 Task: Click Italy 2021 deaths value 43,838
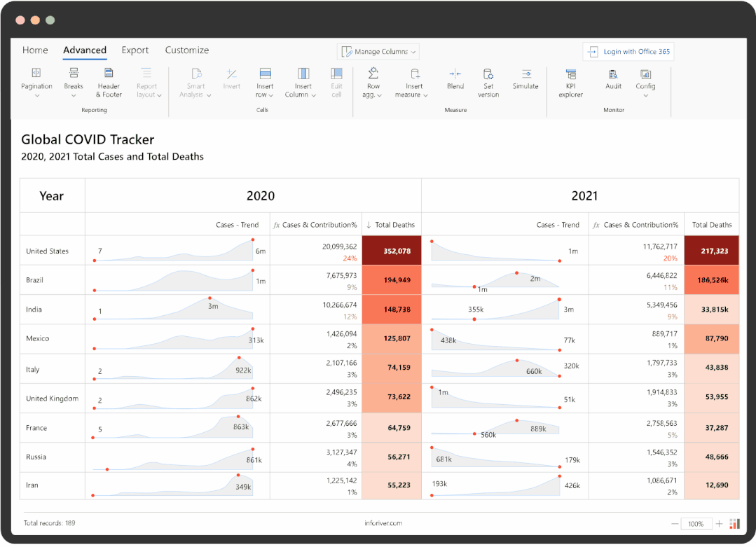click(717, 368)
